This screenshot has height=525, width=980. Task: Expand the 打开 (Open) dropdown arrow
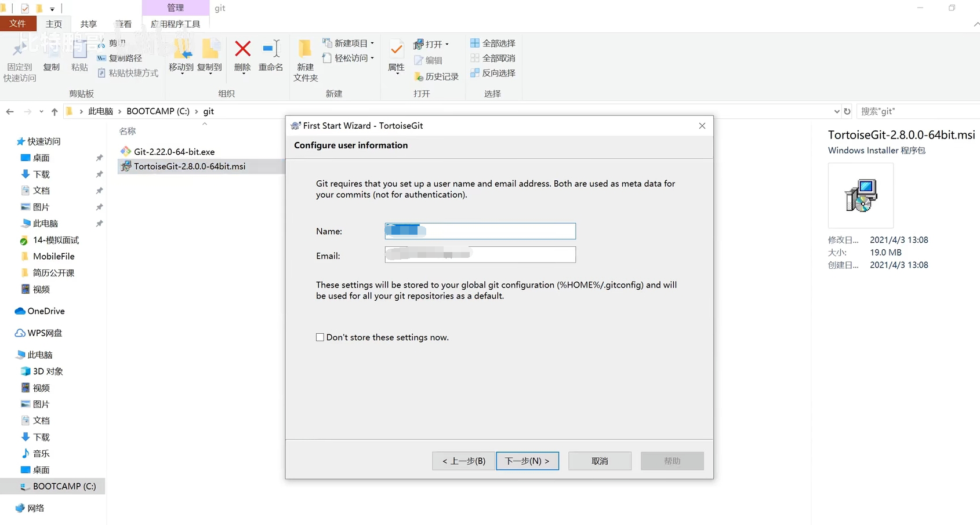click(447, 43)
